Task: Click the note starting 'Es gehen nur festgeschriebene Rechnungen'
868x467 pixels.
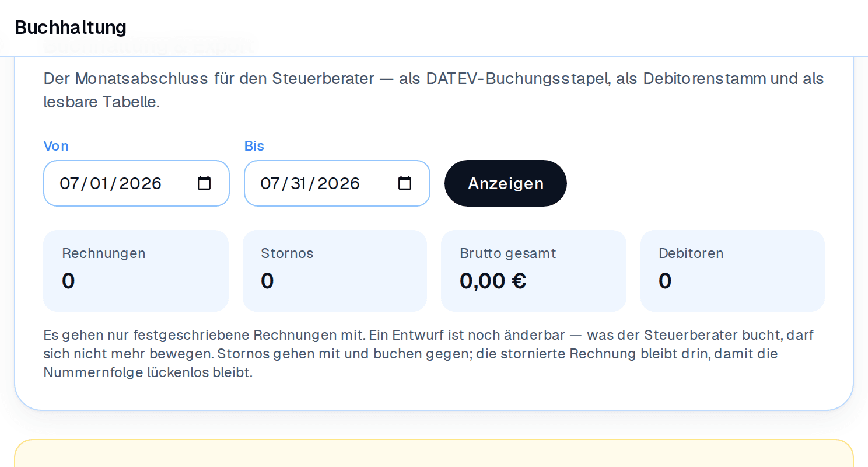Action: pos(429,354)
